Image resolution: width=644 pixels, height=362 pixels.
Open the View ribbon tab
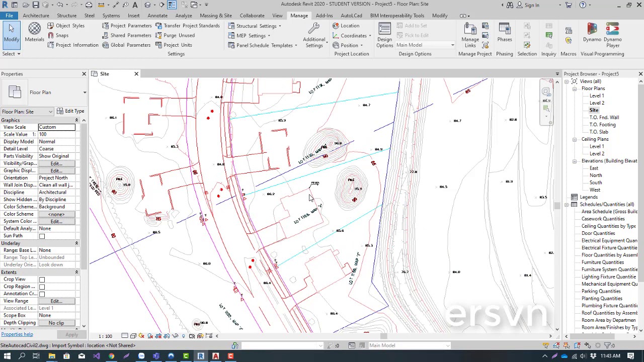pyautogui.click(x=277, y=16)
